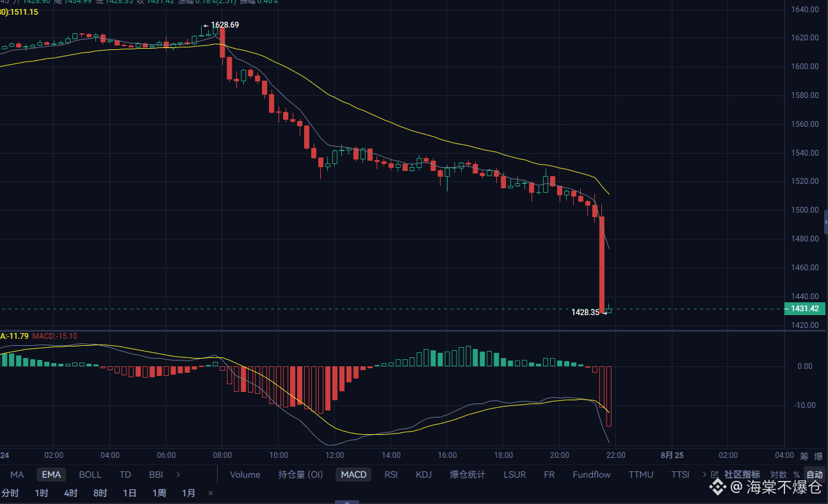Close the timeframe bar with the × icon

(x=211, y=493)
